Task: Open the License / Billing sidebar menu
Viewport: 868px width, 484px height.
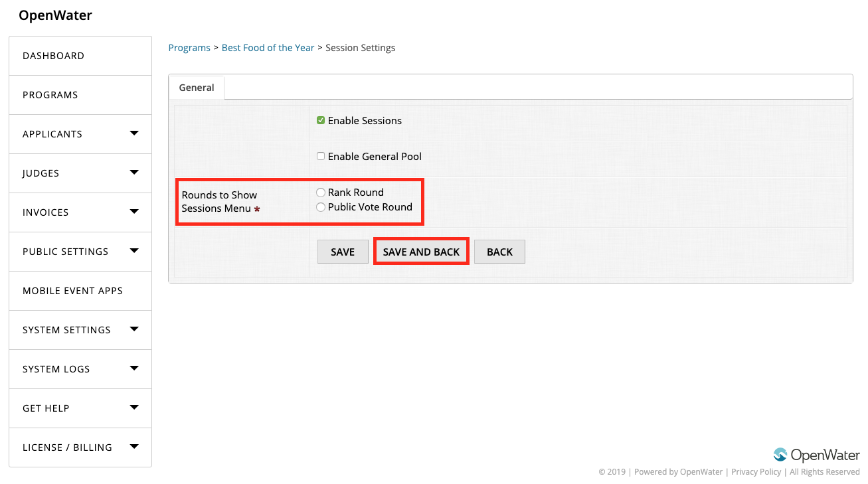Action: (80, 447)
